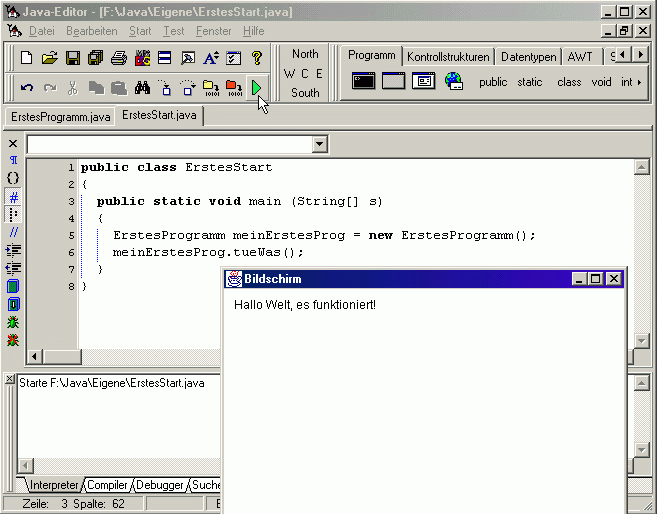
Task: Toggle paragraph marks with the ¶ icon
Action: pyautogui.click(x=13, y=161)
